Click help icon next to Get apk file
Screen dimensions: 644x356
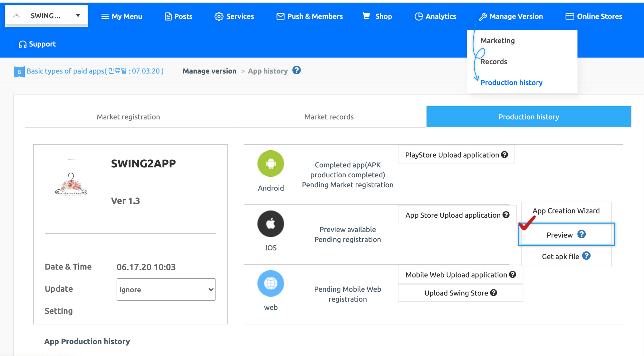click(586, 256)
